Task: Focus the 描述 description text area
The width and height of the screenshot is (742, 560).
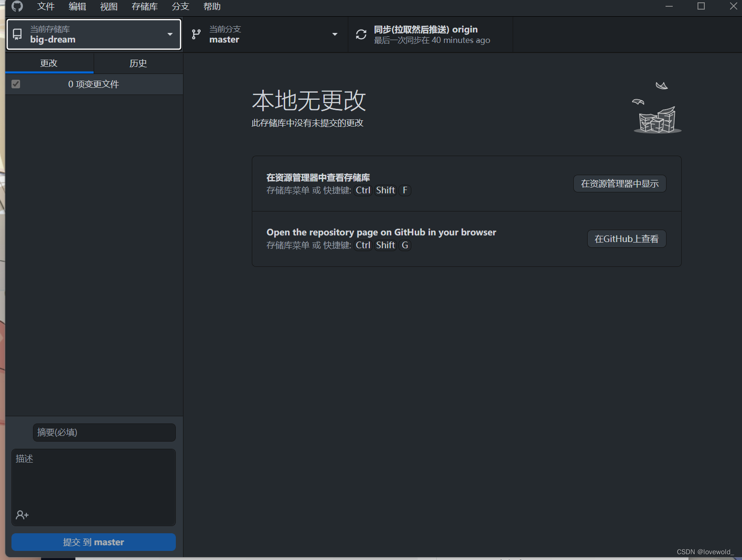Action: 94,487
